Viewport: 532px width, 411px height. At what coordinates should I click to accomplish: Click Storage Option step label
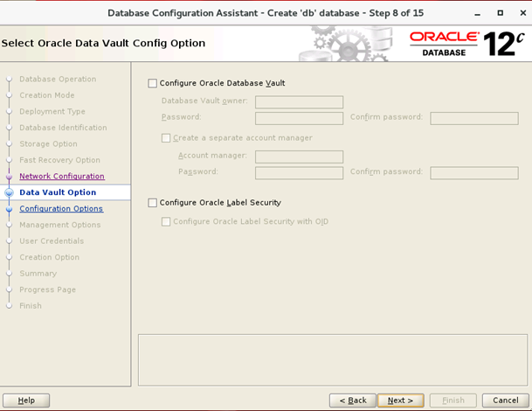(48, 144)
